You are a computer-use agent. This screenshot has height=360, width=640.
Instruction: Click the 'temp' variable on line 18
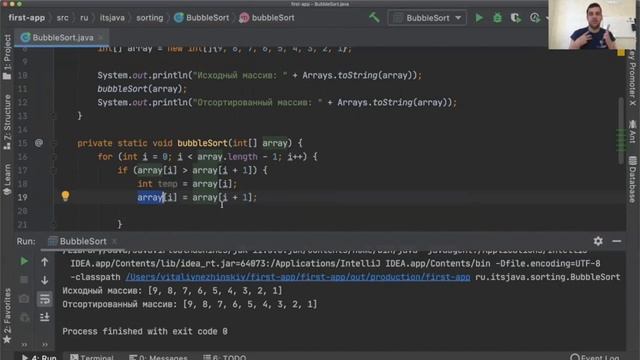(167, 184)
